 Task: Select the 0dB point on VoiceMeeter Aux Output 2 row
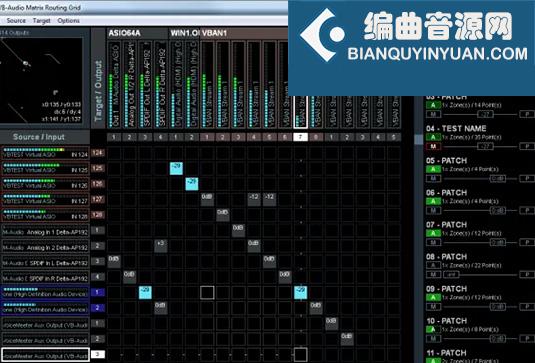click(347, 339)
